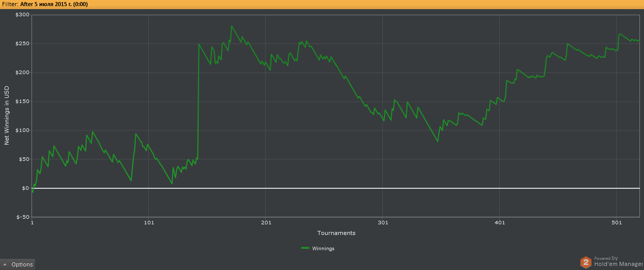Screen dimensions: 644x270
Task: Click the Powered by Hold'em Manager text
Action: (x=619, y=261)
